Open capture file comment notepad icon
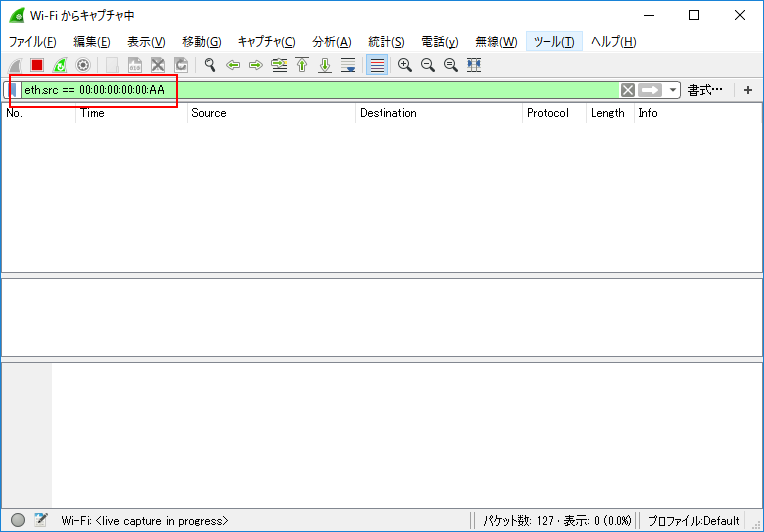This screenshot has height=532, width=764. click(41, 520)
